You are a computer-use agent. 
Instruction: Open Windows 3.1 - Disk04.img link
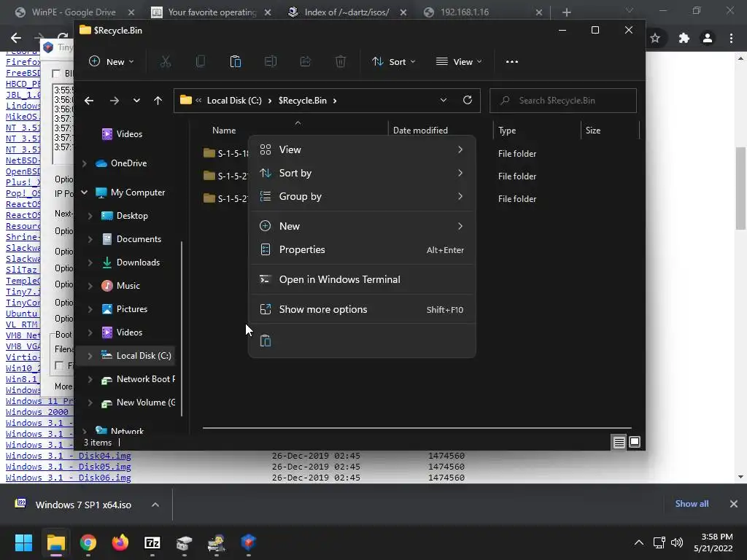coord(68,456)
